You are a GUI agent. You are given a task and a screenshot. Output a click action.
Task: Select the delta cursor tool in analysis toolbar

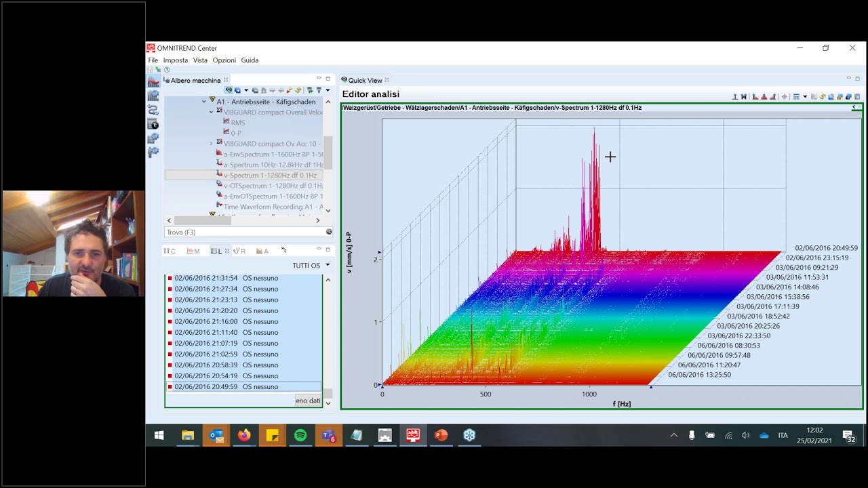point(744,96)
